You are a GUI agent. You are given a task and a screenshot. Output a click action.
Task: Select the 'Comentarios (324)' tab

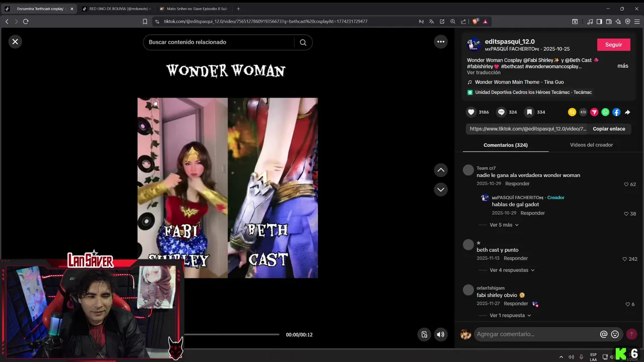point(506,145)
